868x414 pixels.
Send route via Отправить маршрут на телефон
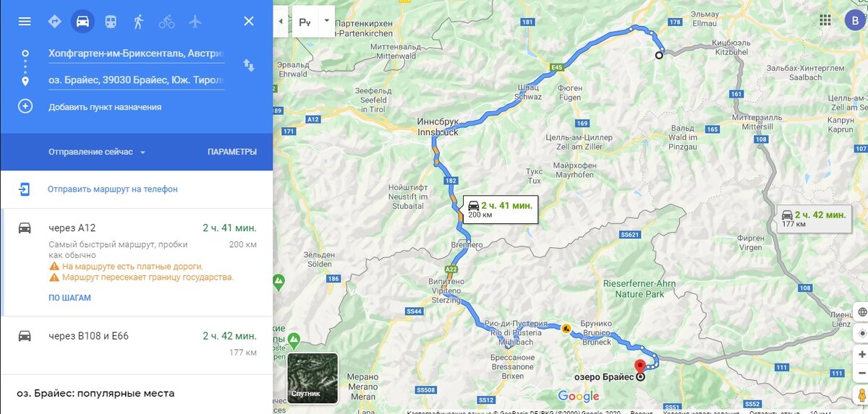coord(112,189)
